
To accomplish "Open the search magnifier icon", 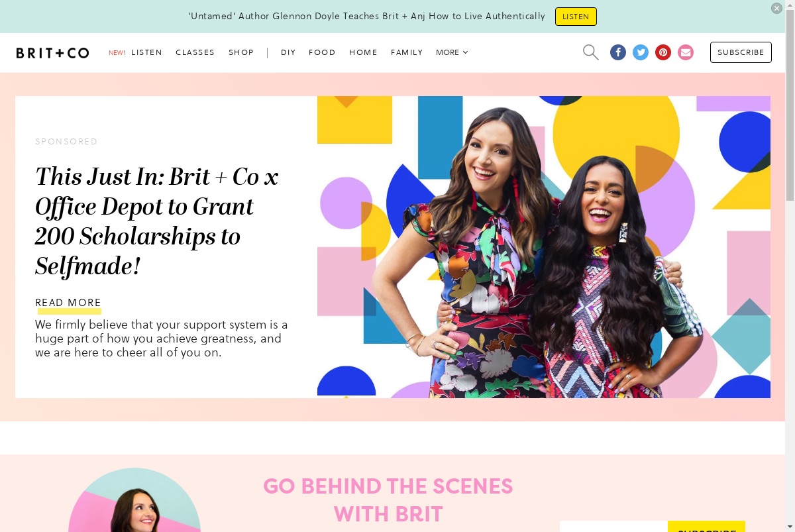I will pos(590,52).
